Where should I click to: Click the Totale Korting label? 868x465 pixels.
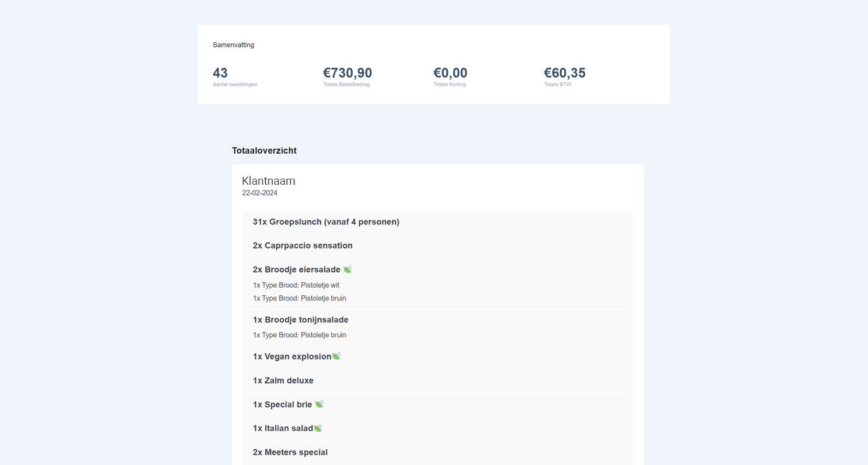[x=450, y=84]
